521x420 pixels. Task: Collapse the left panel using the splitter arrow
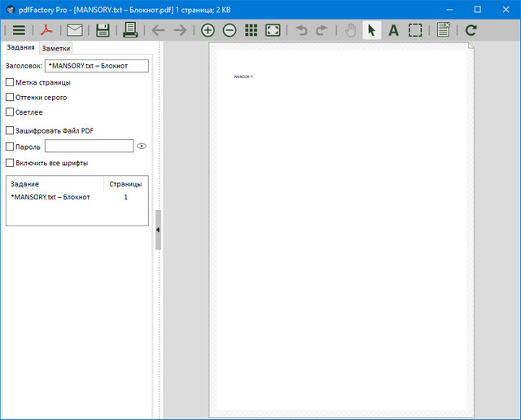tap(158, 230)
